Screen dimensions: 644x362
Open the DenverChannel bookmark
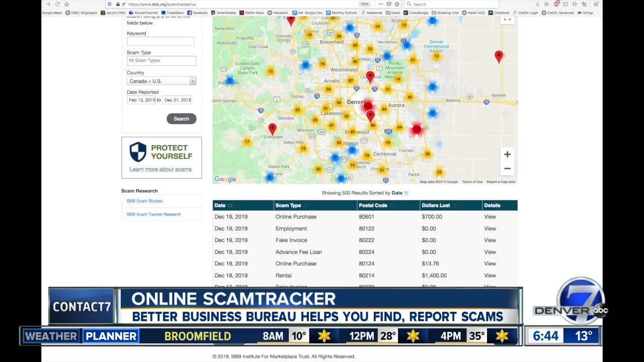click(x=143, y=13)
